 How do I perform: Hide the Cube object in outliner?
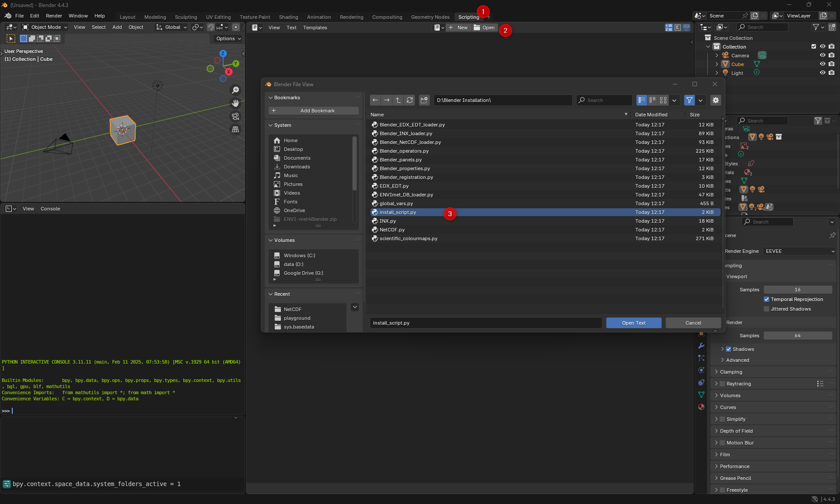[822, 64]
